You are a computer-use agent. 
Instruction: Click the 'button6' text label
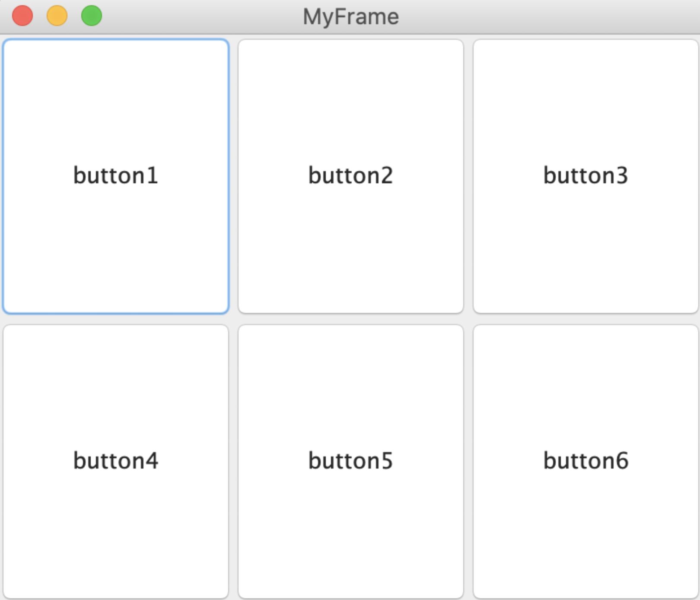[x=585, y=461]
